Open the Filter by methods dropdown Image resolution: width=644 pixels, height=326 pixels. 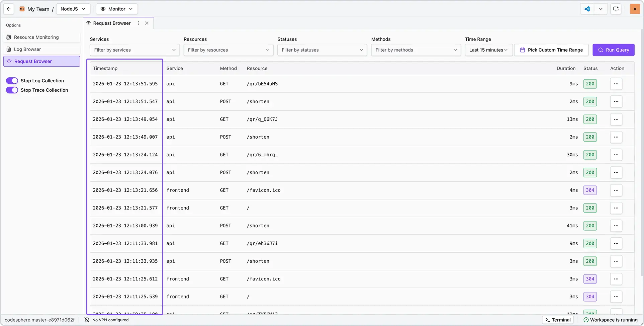point(416,50)
